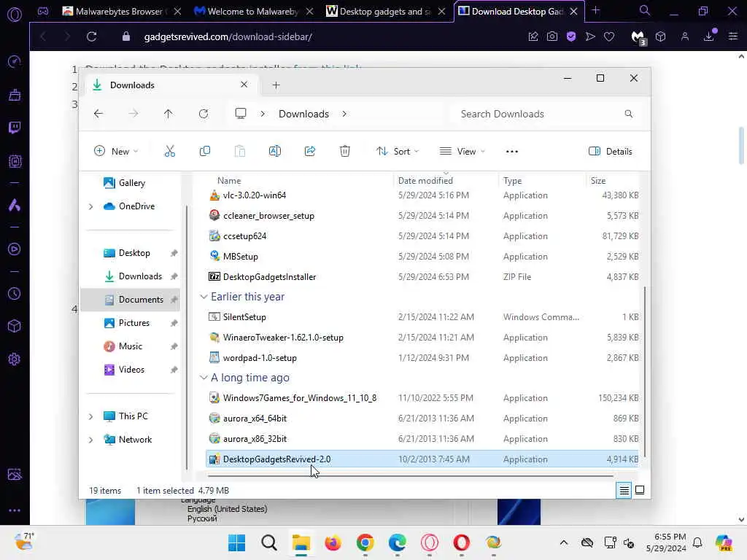Collapse the A long time ago group
Image resolution: width=747 pixels, height=560 pixels.
(x=204, y=378)
